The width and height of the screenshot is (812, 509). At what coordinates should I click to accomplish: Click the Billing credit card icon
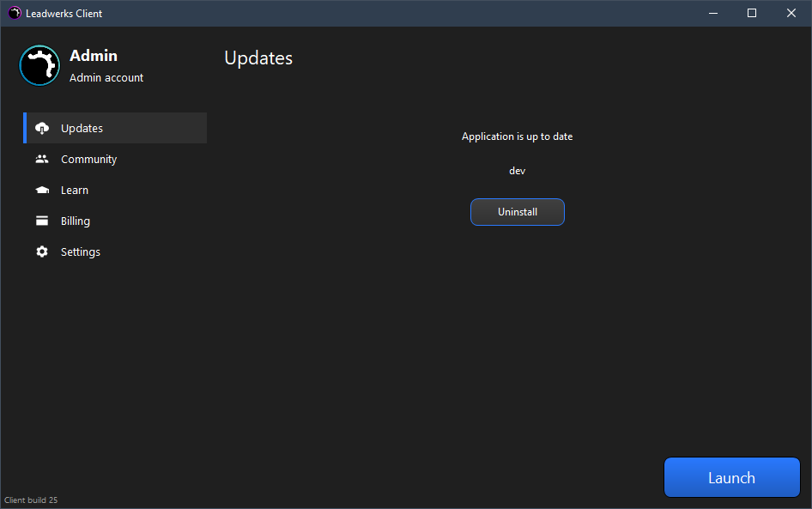(x=42, y=221)
